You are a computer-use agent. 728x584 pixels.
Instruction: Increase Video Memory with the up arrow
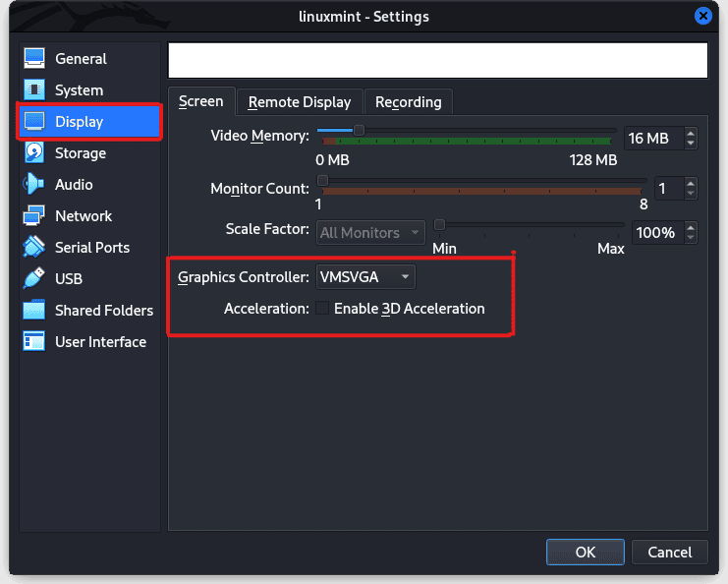click(x=691, y=134)
